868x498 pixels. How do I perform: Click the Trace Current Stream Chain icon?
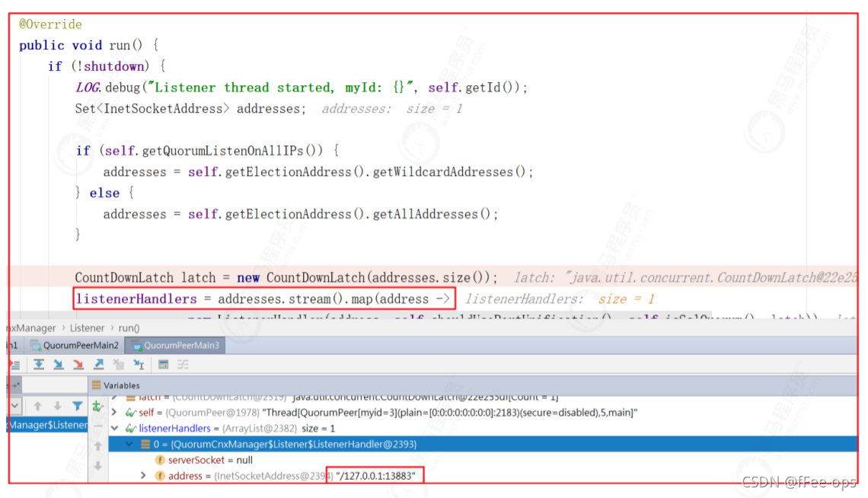tap(183, 364)
